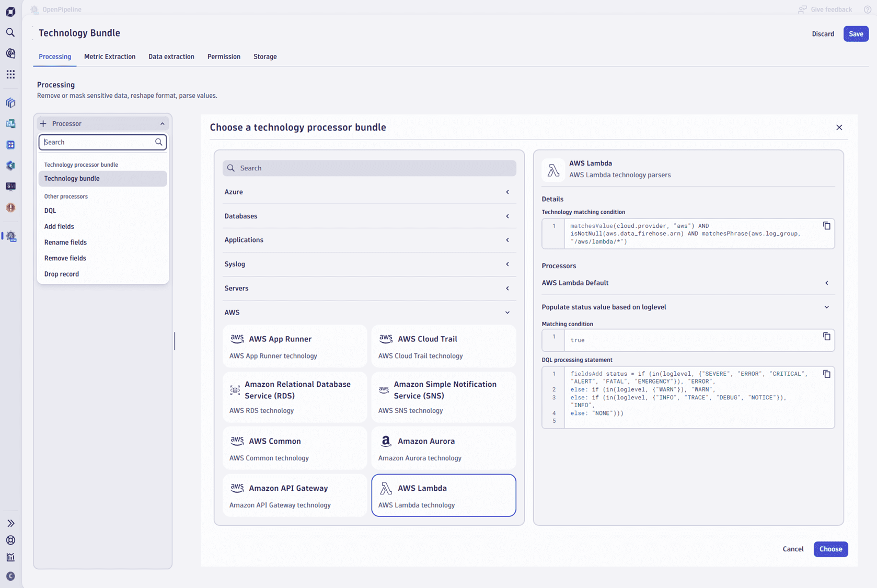Select the Amazon SNS technology card
The height and width of the screenshot is (588, 877).
click(444, 397)
